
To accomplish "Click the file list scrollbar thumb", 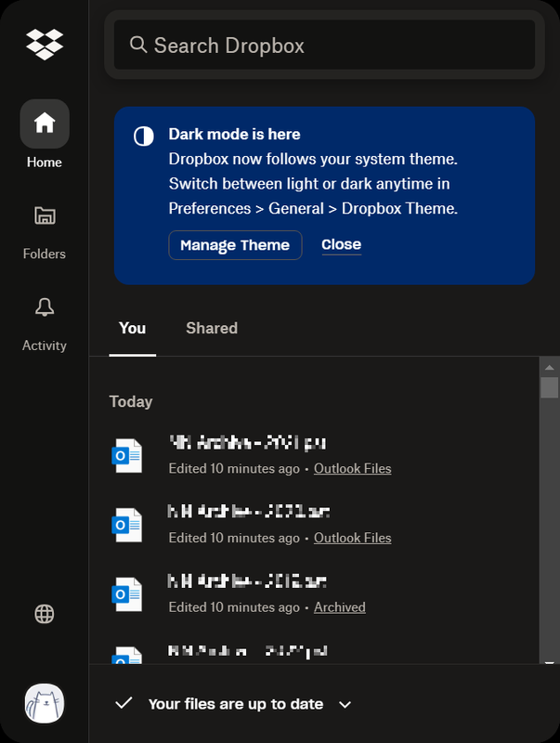I will click(x=550, y=387).
